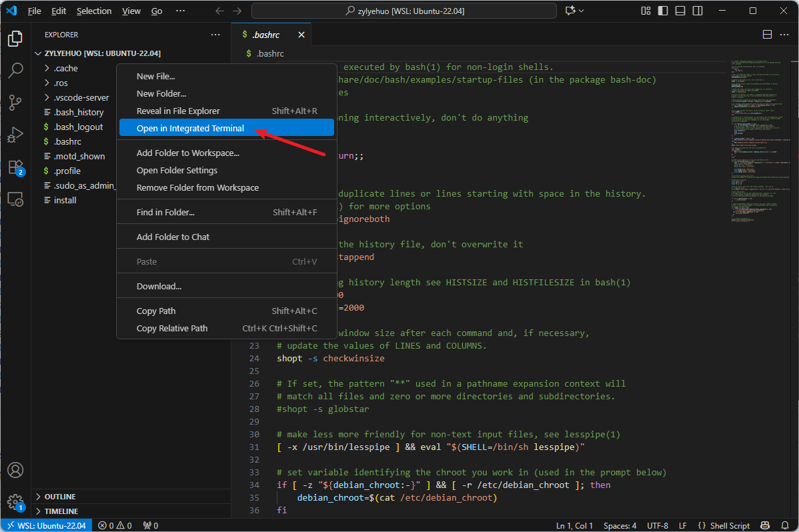Toggle the primary side bar

pos(663,11)
